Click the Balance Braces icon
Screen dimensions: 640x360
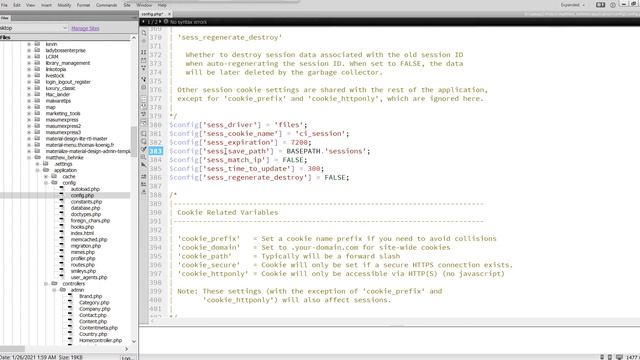(144, 87)
